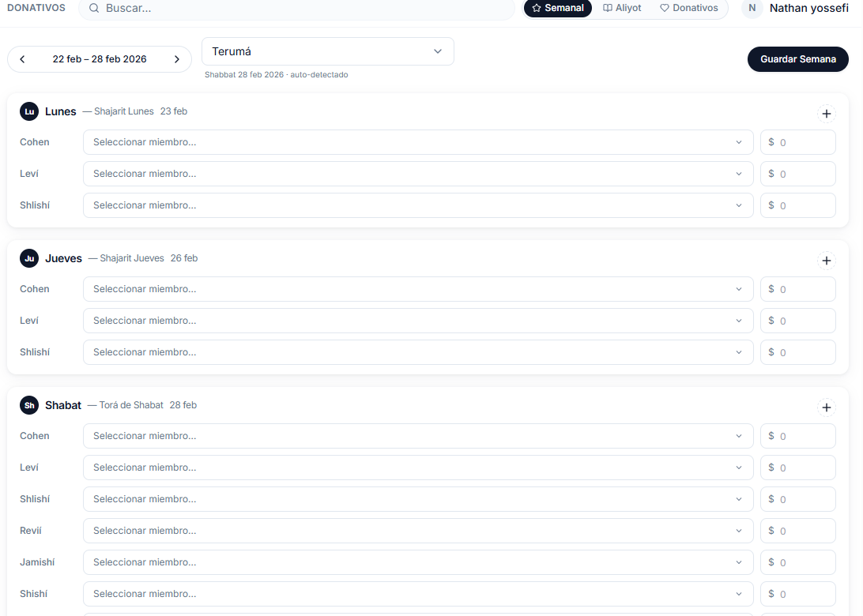Expand the Terumá parashá dropdown
Screen dimensions: 863x616
point(327,51)
